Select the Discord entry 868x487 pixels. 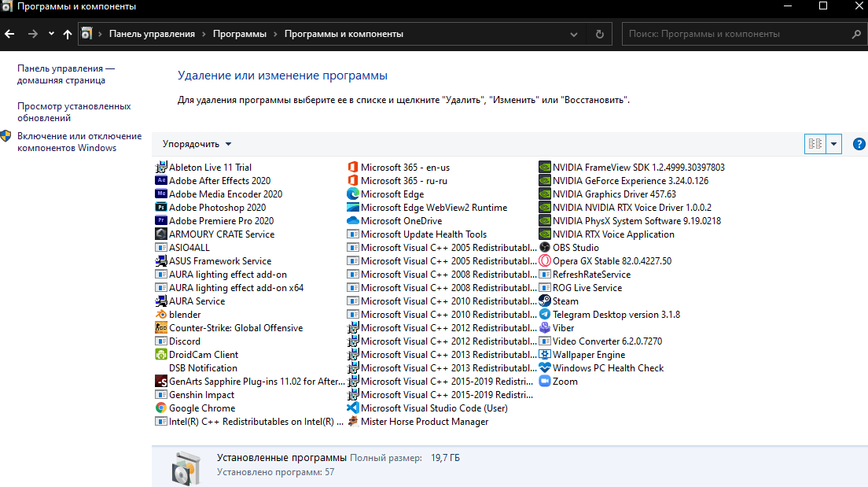178,341
